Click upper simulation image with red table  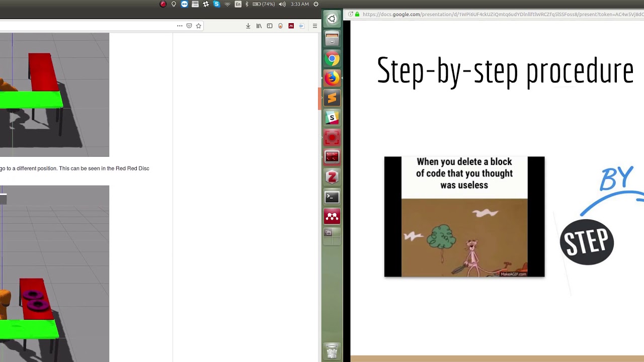click(x=54, y=95)
